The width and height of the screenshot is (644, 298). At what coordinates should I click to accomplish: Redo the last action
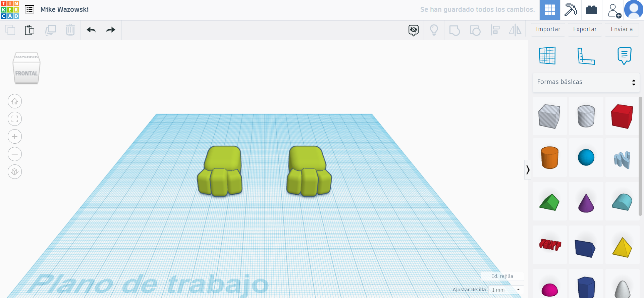point(111,30)
